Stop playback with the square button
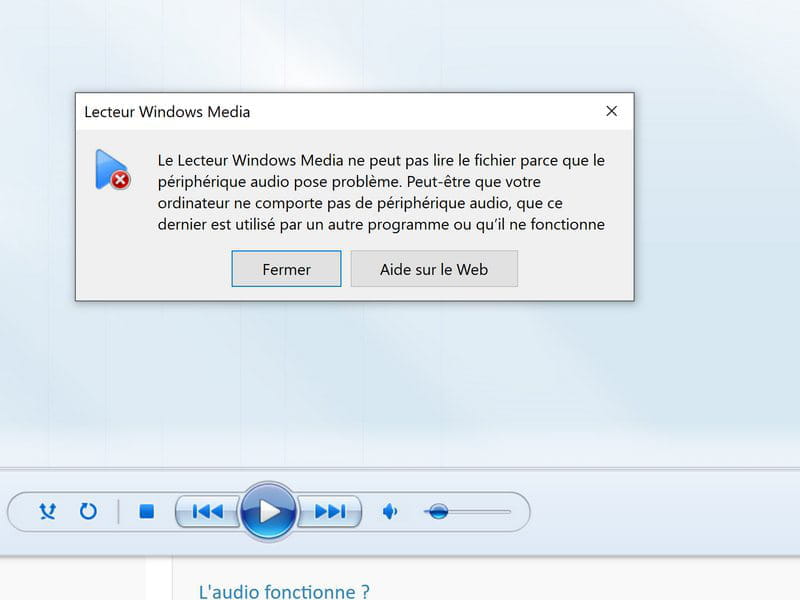800x600 pixels. (146, 511)
